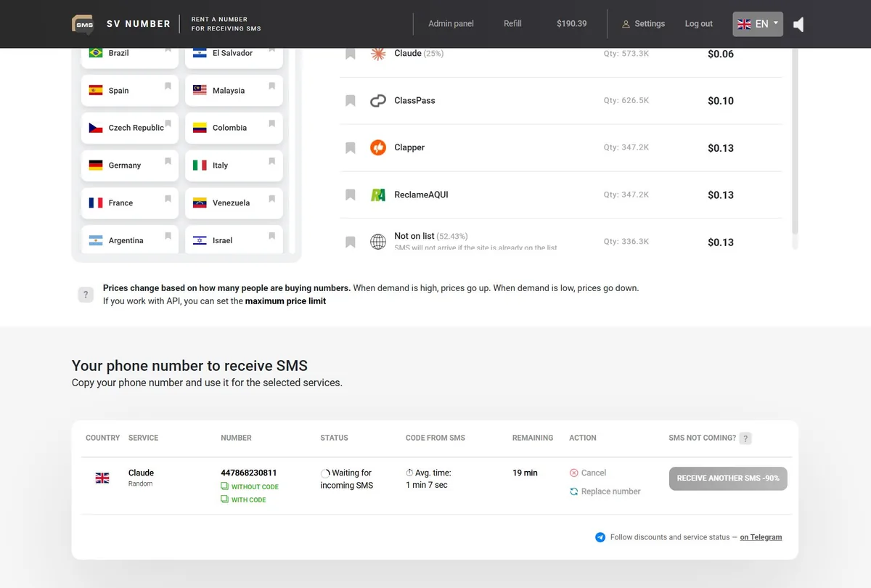Bookmark Brazil country

[x=168, y=49]
